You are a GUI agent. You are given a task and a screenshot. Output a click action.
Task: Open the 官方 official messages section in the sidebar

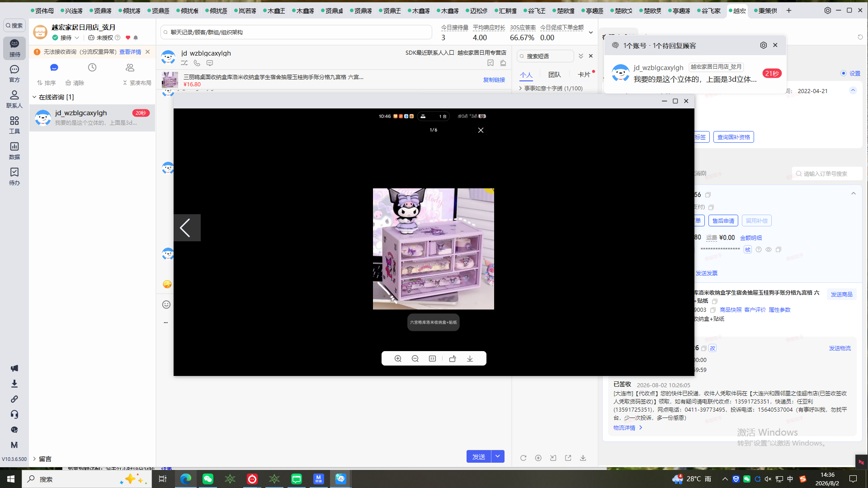coord(14,74)
